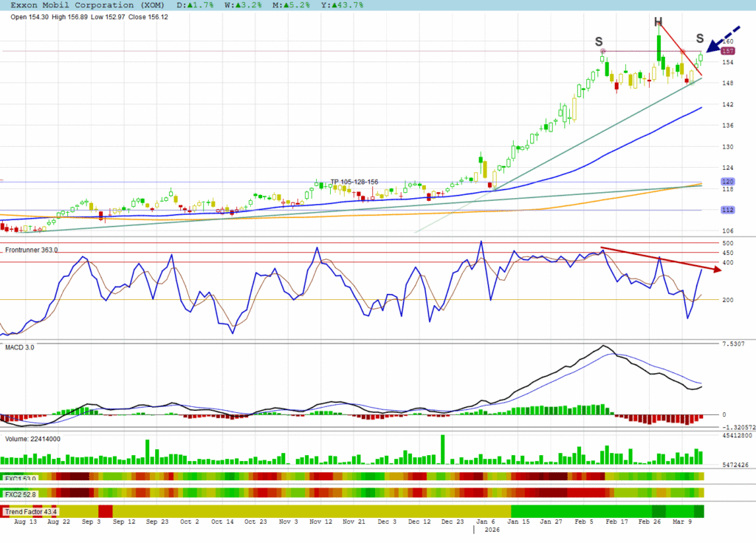Click the FXC2 52.8 heatmap label

[x=18, y=494]
